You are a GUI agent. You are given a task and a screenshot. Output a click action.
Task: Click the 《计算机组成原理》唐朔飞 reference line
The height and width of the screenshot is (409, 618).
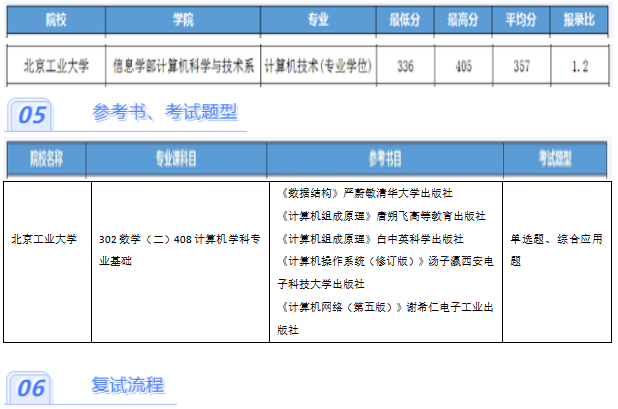point(383,216)
